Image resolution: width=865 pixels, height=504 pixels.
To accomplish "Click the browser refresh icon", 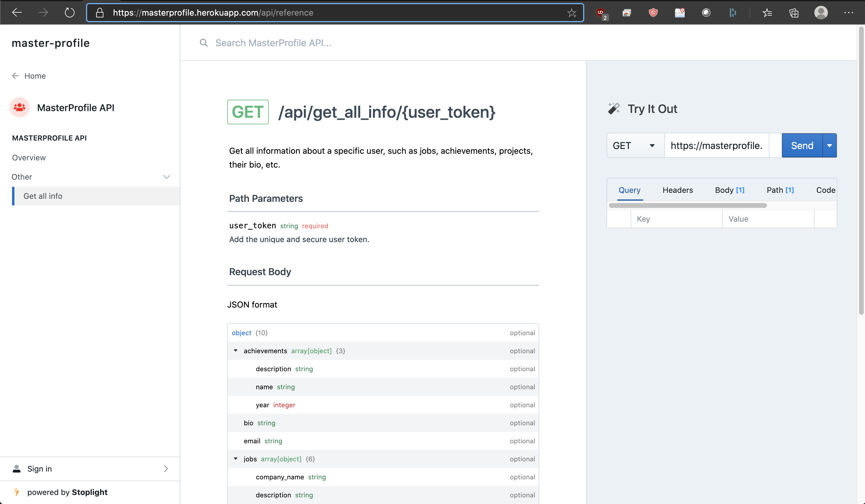I will point(69,13).
